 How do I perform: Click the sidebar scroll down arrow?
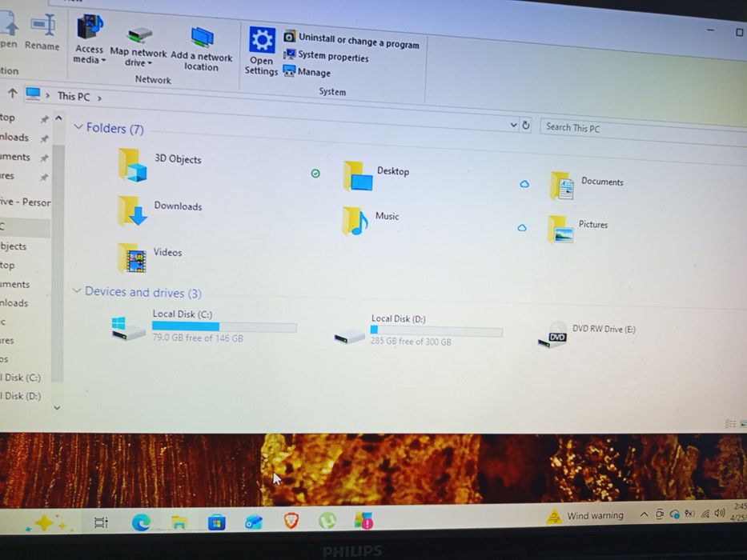(57, 408)
